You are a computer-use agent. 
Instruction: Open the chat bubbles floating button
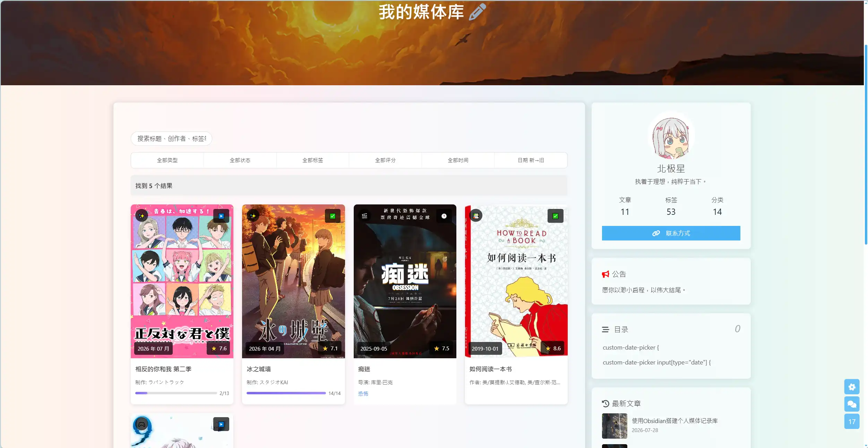click(852, 404)
